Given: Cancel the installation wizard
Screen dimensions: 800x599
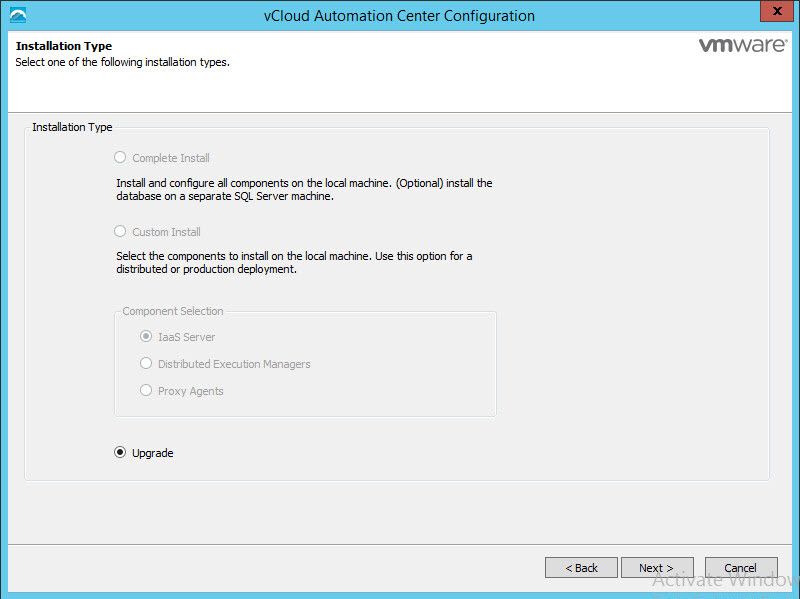Looking at the screenshot, I should tap(740, 568).
